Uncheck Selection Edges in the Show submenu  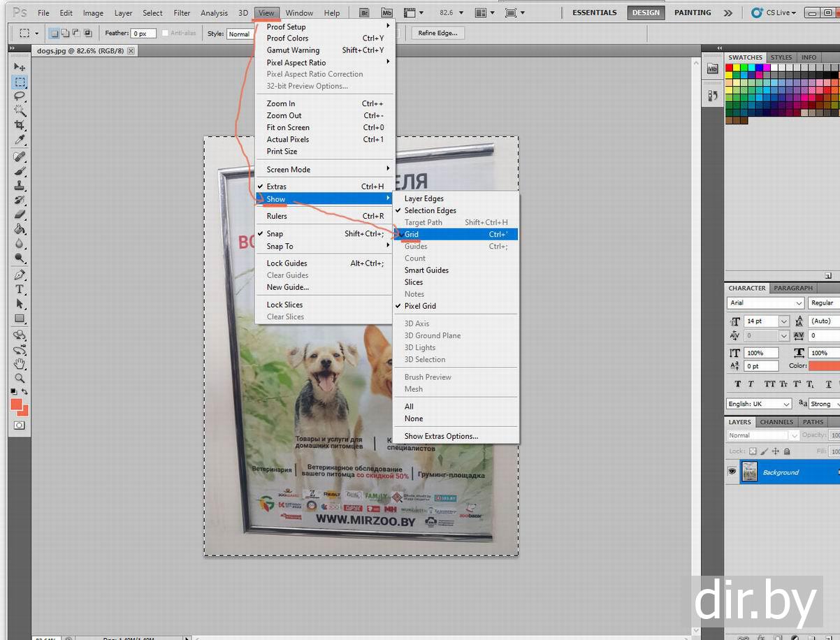click(x=430, y=210)
